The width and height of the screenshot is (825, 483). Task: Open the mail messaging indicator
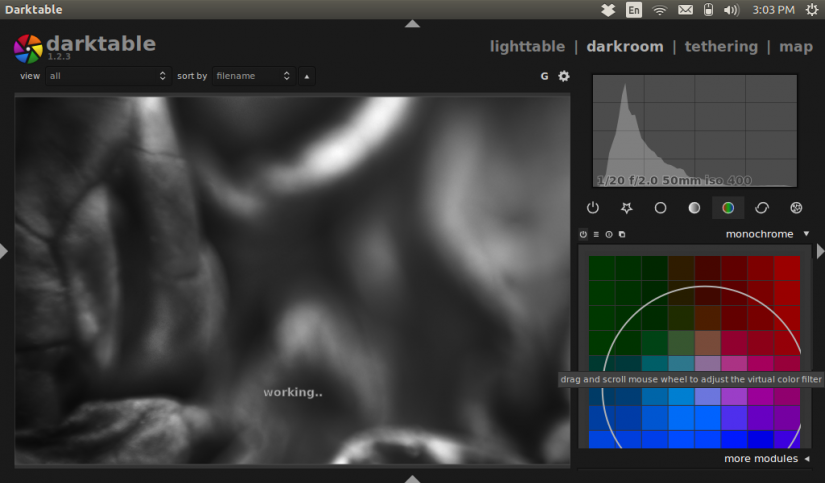pyautogui.click(x=685, y=10)
